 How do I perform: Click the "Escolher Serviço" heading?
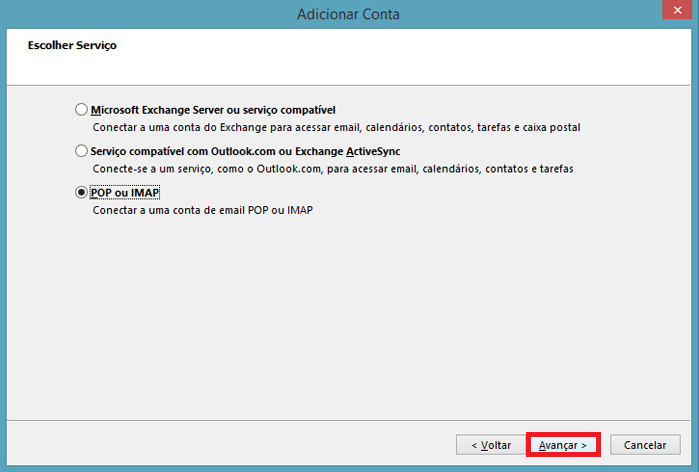point(64,45)
